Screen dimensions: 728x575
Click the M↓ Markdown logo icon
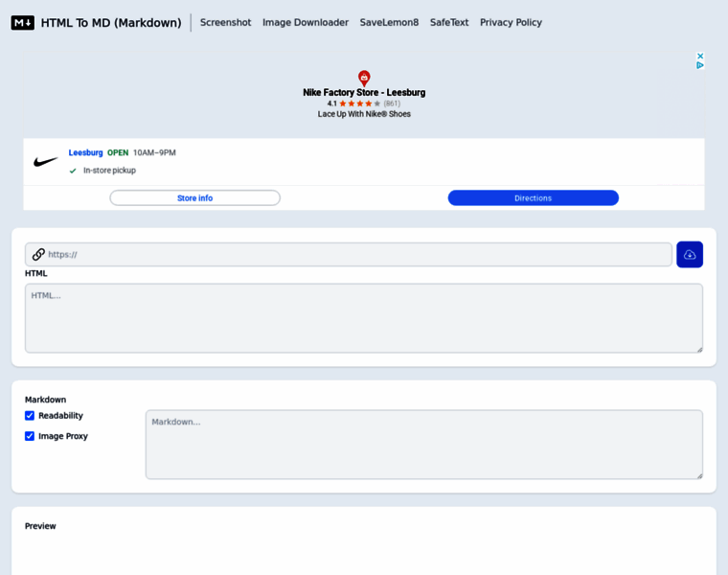point(23,22)
